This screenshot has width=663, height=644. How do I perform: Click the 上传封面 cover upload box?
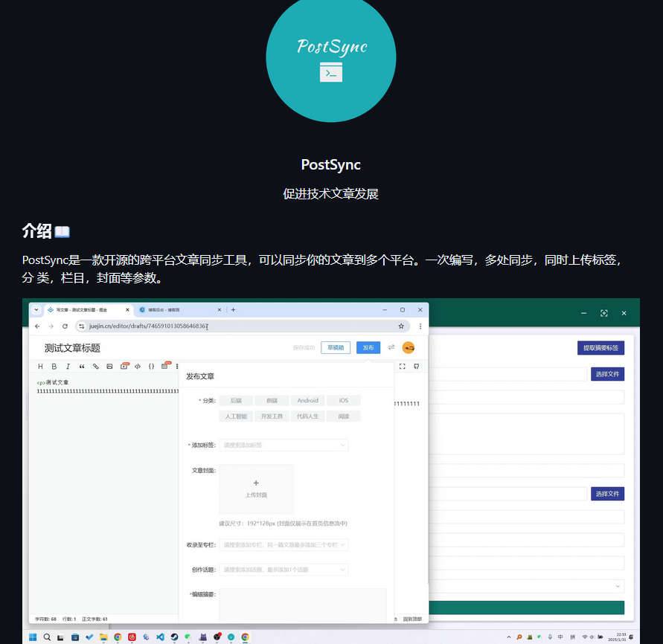pos(256,489)
